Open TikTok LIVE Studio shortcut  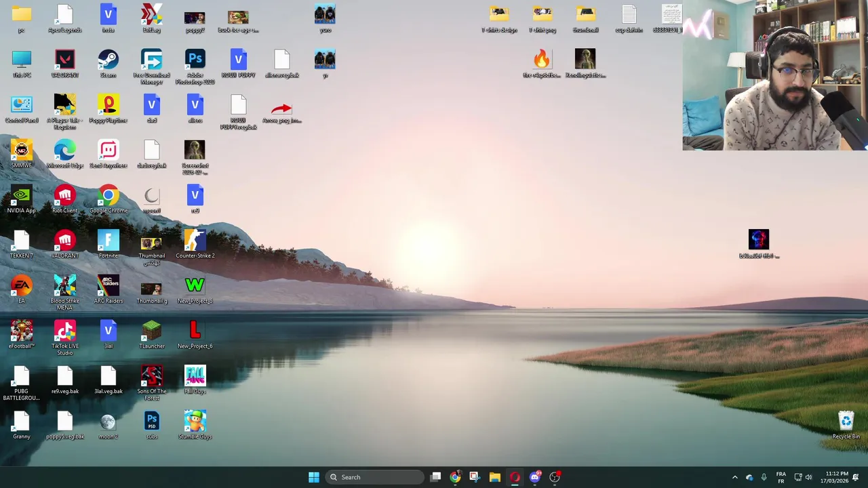coord(64,338)
